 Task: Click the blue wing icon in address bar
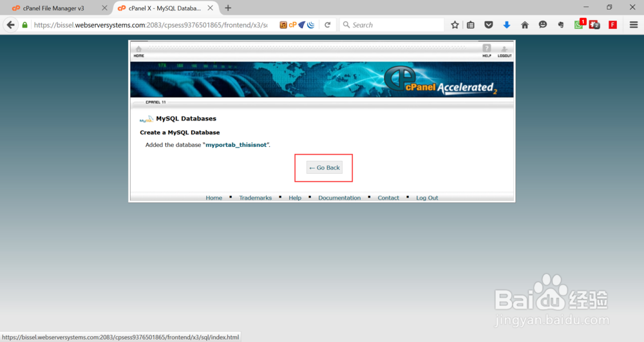click(x=302, y=25)
